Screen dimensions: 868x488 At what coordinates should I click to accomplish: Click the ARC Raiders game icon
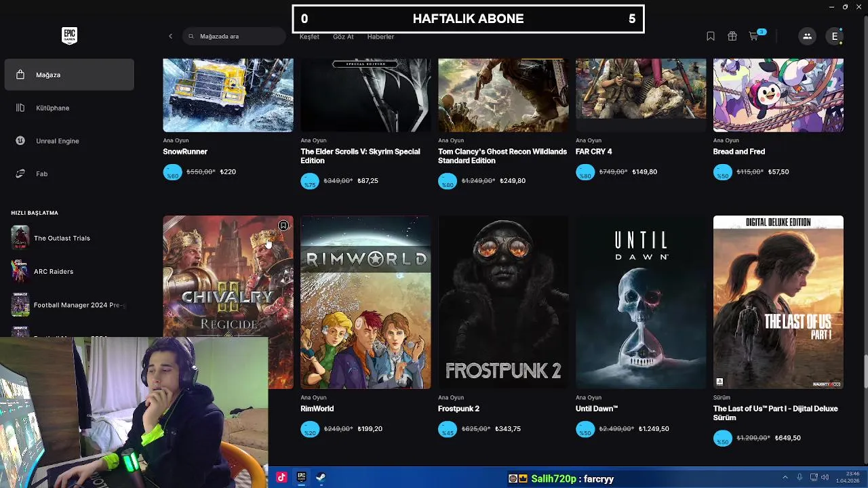[x=20, y=271]
